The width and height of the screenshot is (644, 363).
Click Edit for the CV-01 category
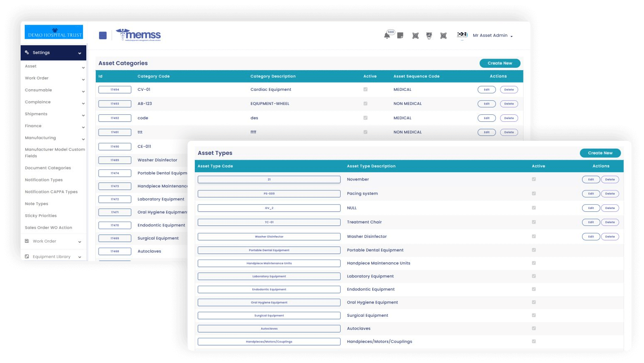pos(486,90)
